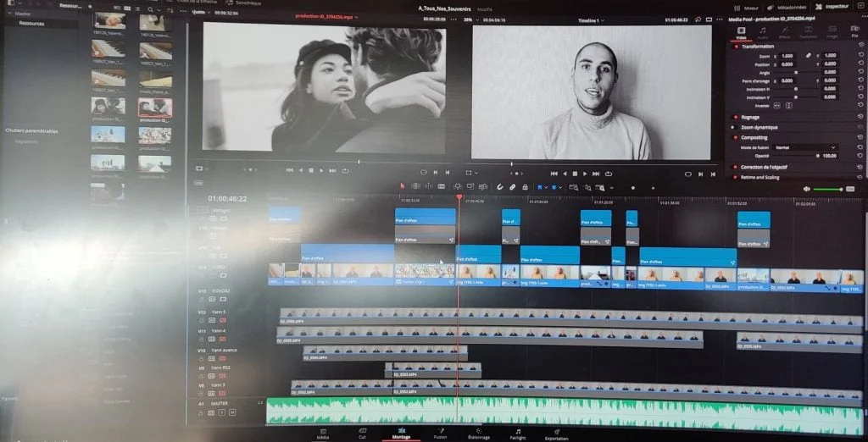Screen dimensions: 868x442
Task: Switch to the Média page
Action: (x=322, y=434)
